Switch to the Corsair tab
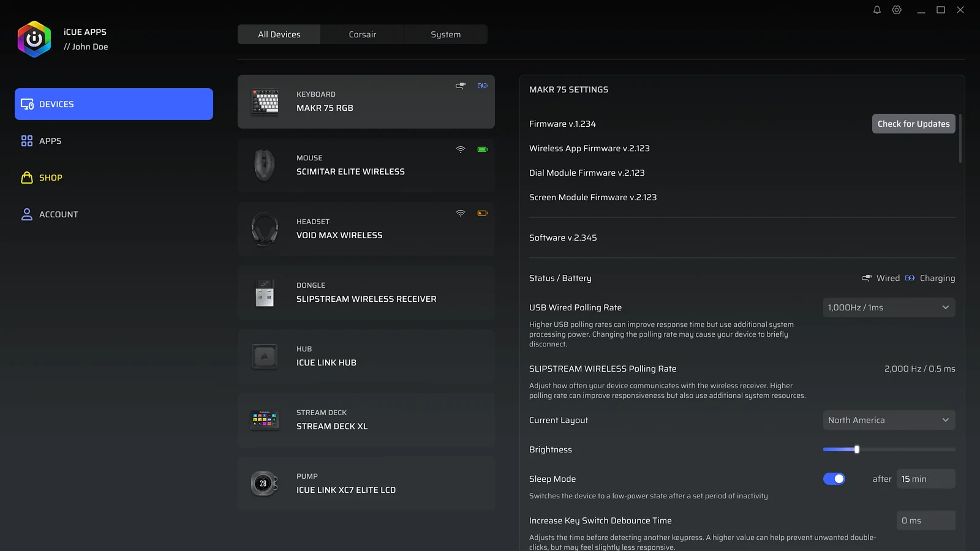This screenshot has width=980, height=551. (x=363, y=34)
